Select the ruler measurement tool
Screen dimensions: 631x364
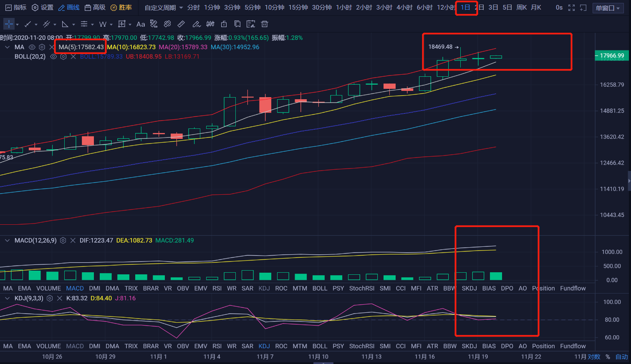click(181, 24)
